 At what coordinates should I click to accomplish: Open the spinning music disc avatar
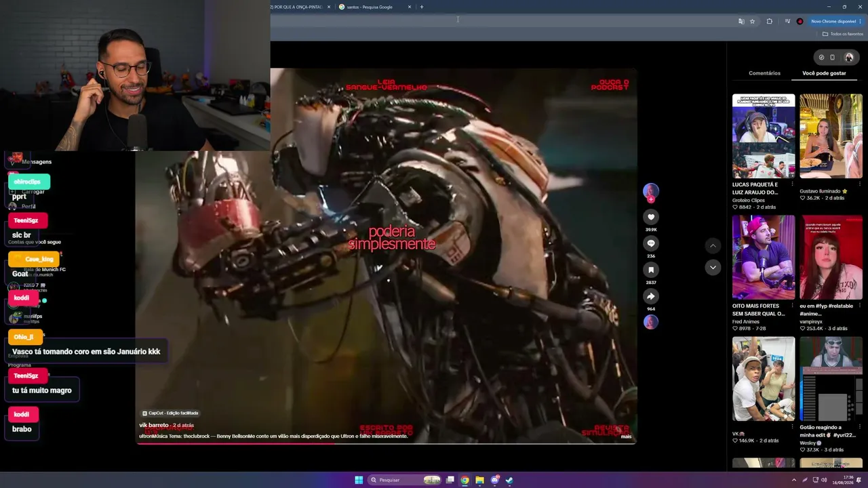[x=651, y=322]
